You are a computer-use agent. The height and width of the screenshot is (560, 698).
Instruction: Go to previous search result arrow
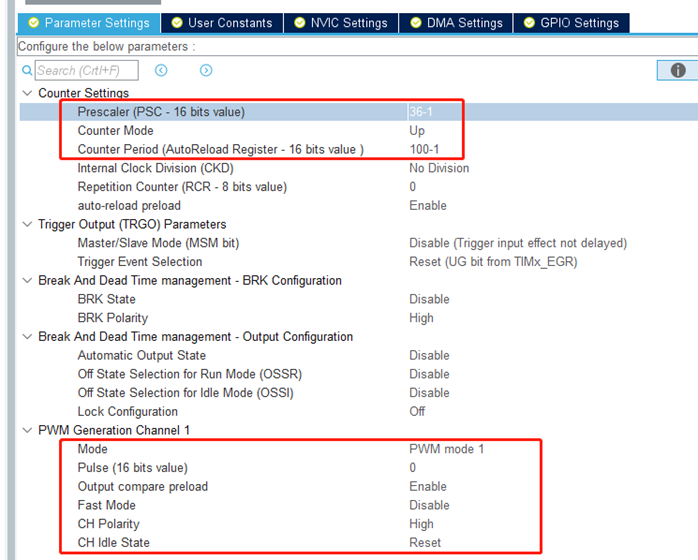pos(161,70)
